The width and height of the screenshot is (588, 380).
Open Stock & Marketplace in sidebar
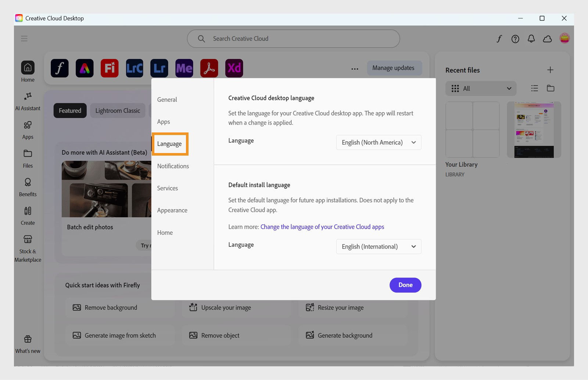[x=28, y=249]
